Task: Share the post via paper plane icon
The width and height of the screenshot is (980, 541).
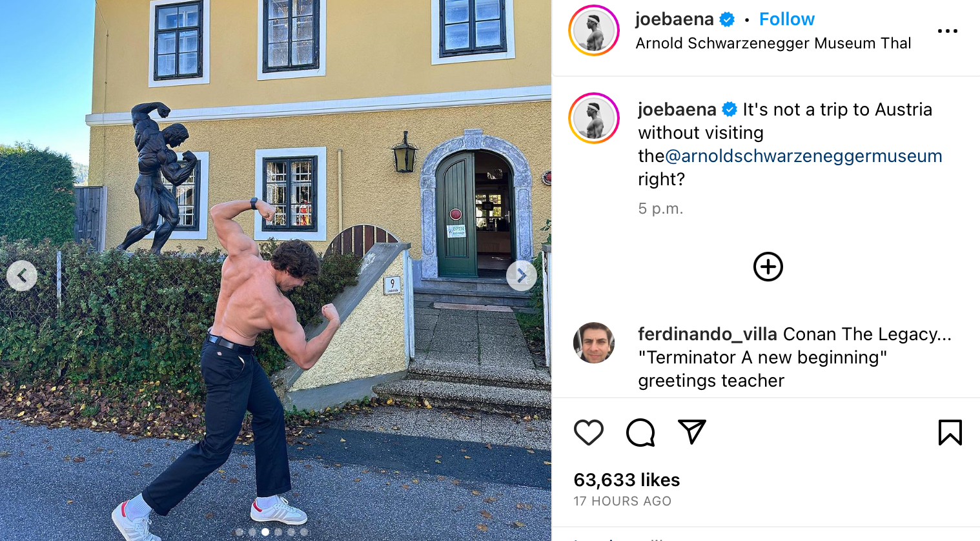Action: (x=692, y=432)
